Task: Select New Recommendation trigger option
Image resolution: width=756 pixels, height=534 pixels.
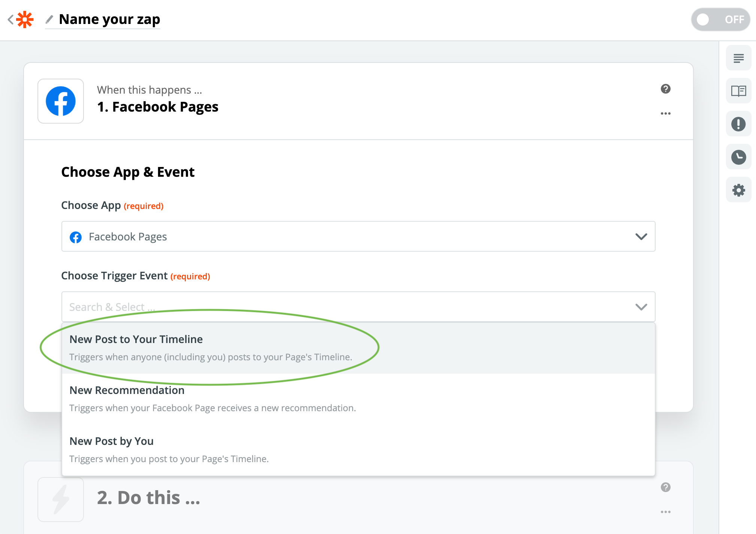Action: (x=358, y=399)
